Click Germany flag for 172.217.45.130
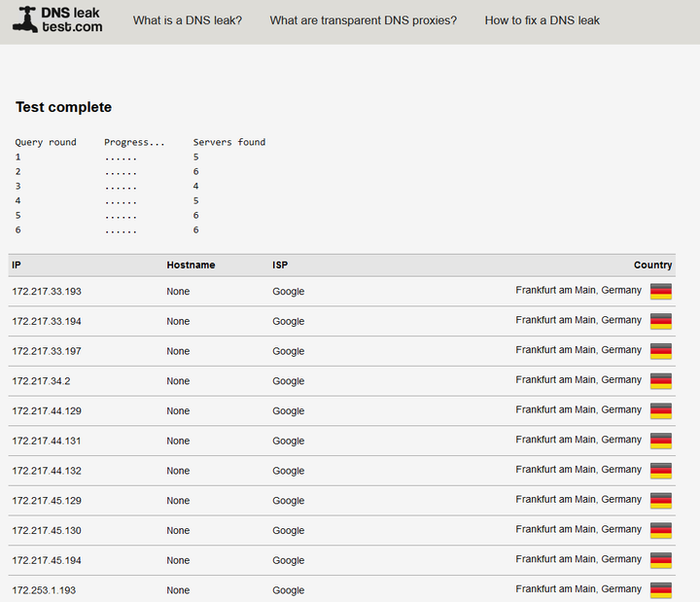The height and width of the screenshot is (602, 700). [661, 531]
